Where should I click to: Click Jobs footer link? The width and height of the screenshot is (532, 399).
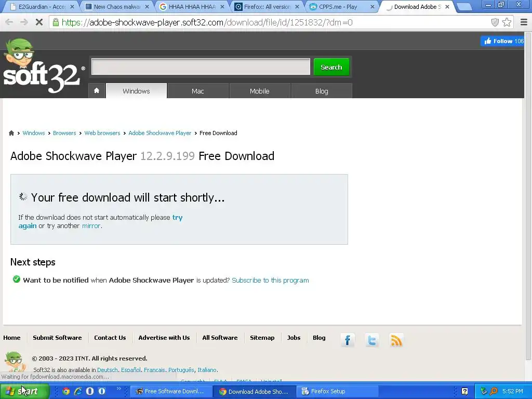(x=294, y=338)
